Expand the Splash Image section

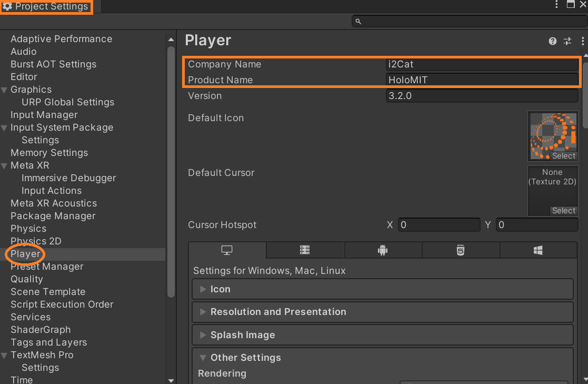coord(242,335)
